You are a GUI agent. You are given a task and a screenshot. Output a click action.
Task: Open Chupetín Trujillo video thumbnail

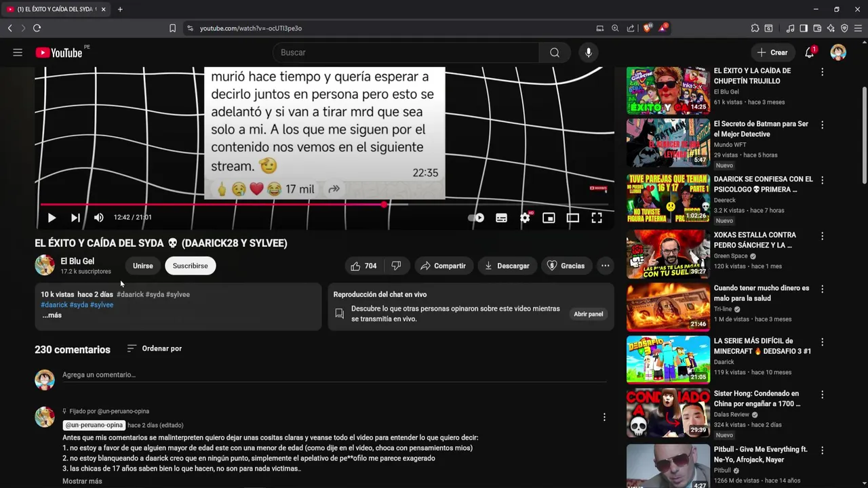668,90
